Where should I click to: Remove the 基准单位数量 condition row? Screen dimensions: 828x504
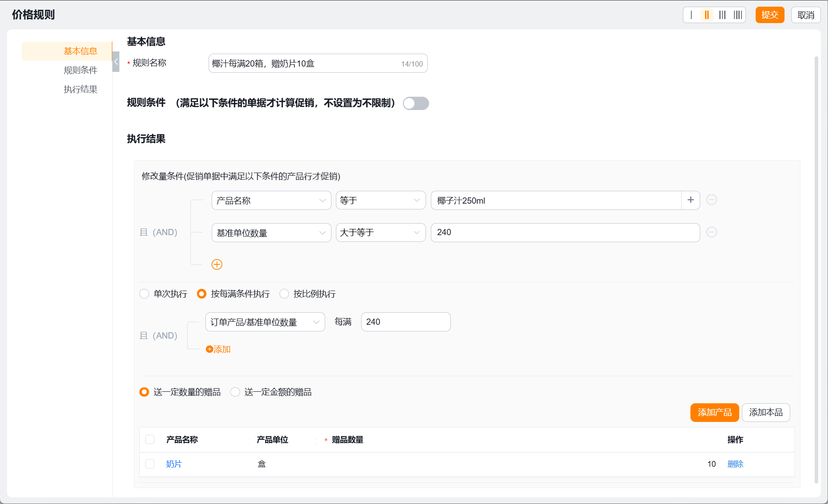[x=711, y=232]
